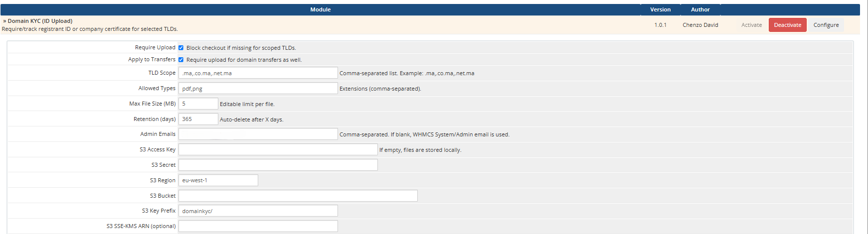Toggle the Require Upload checkbox
Viewport: 868px width, 234px height.
(181, 48)
